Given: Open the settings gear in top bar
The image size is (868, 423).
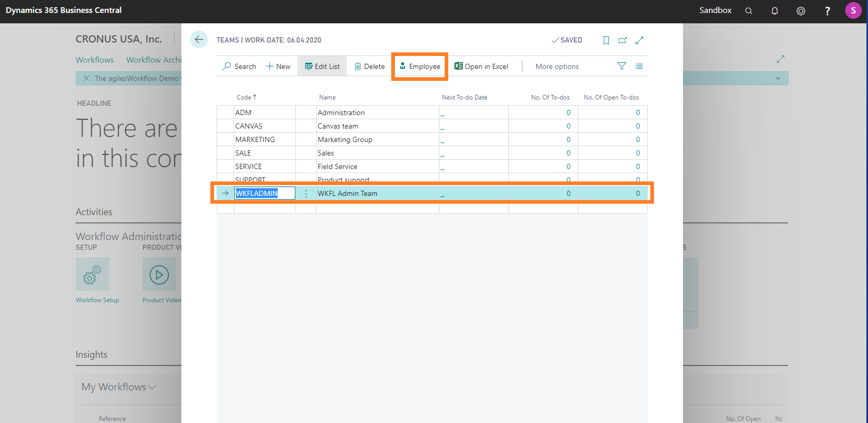Looking at the screenshot, I should (x=801, y=11).
